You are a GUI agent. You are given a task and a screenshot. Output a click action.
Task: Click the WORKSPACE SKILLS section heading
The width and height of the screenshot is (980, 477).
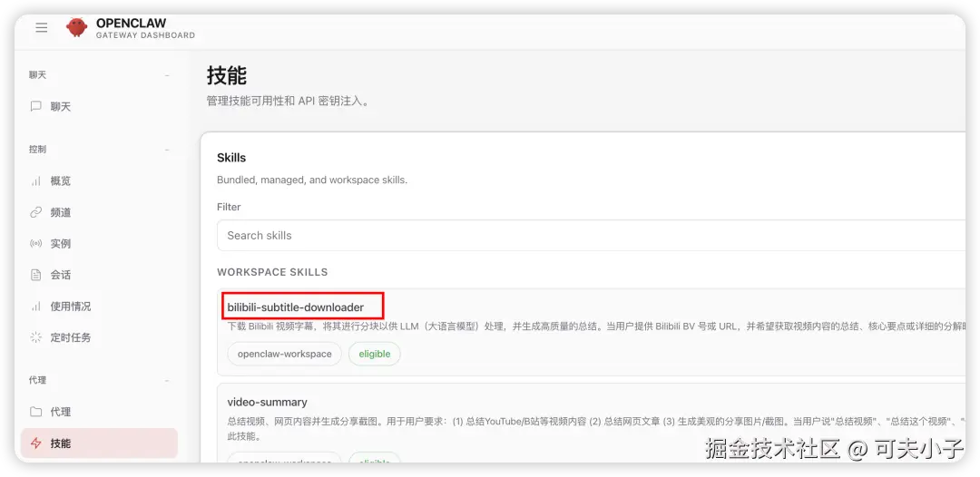pos(272,272)
